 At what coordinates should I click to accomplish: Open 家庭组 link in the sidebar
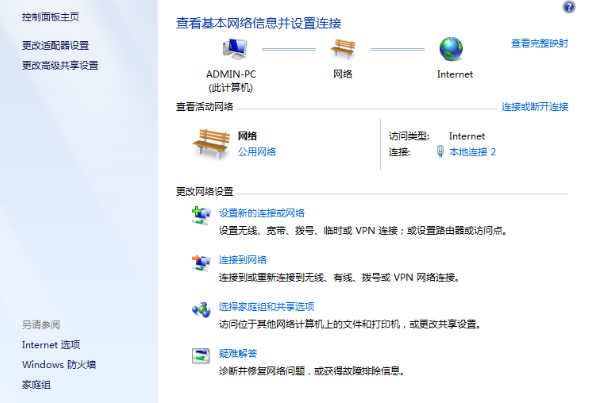pos(36,385)
